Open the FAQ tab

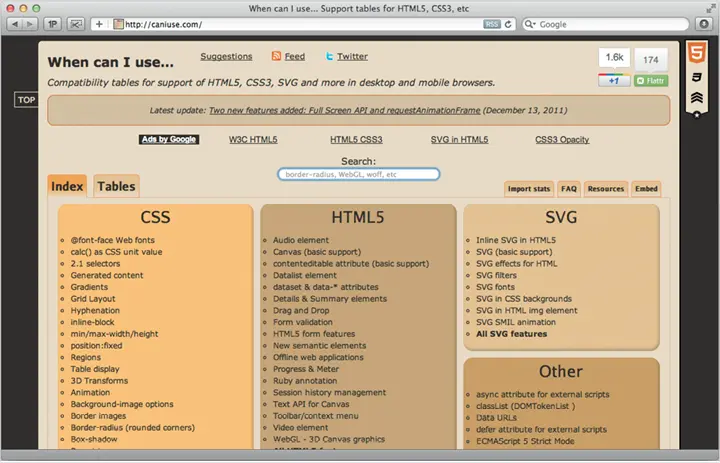tap(568, 189)
